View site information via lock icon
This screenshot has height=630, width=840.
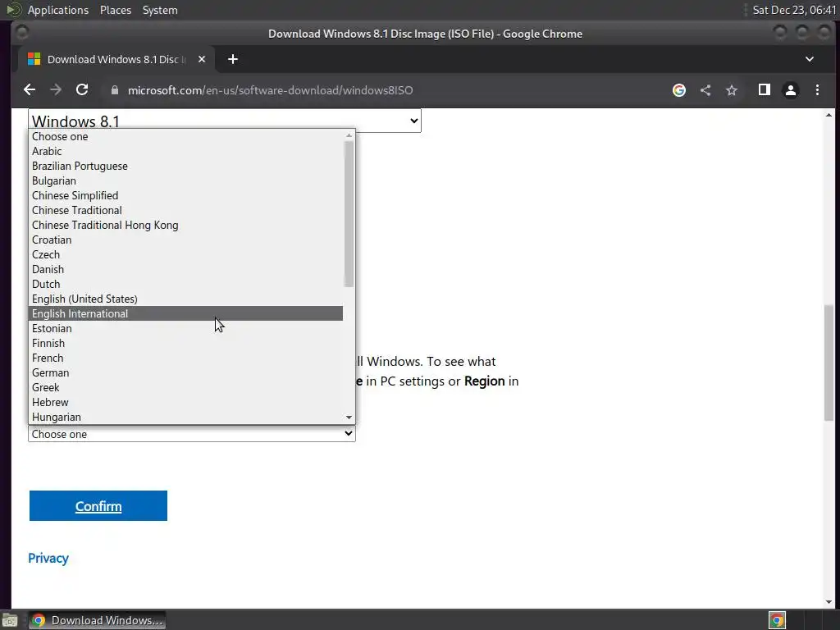point(114,90)
